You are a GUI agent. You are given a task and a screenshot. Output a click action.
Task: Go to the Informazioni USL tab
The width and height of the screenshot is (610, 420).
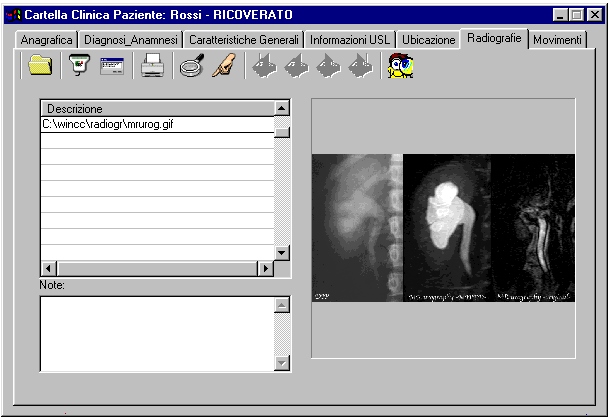tap(350, 40)
